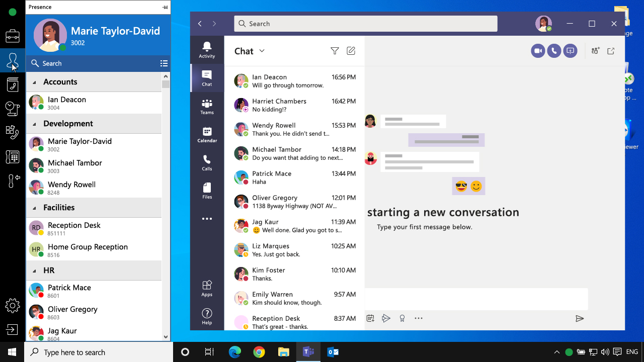The height and width of the screenshot is (362, 644).
Task: Toggle the list view icon beside Search
Action: point(164,63)
